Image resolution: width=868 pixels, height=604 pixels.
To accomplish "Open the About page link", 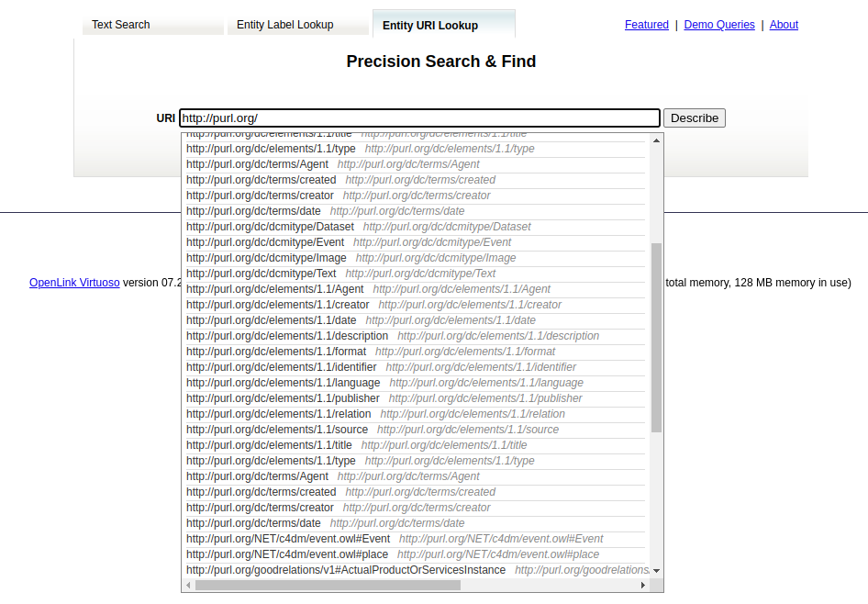I will coord(784,25).
